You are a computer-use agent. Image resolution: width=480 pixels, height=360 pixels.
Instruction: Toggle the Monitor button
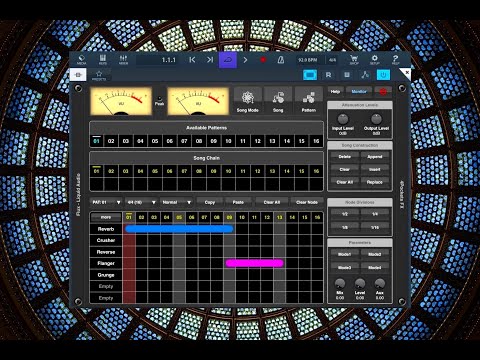click(359, 92)
